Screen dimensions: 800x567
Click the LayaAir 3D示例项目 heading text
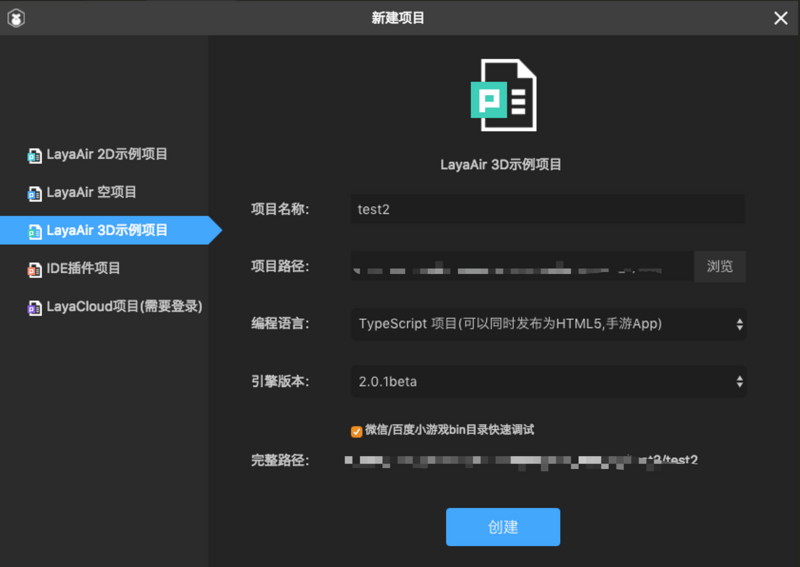pyautogui.click(x=501, y=165)
